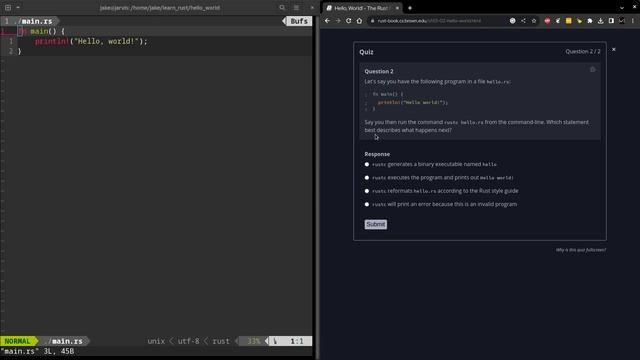This screenshot has width=640, height=360.
Task: Click the quiz code snippet println line
Action: pyautogui.click(x=413, y=102)
